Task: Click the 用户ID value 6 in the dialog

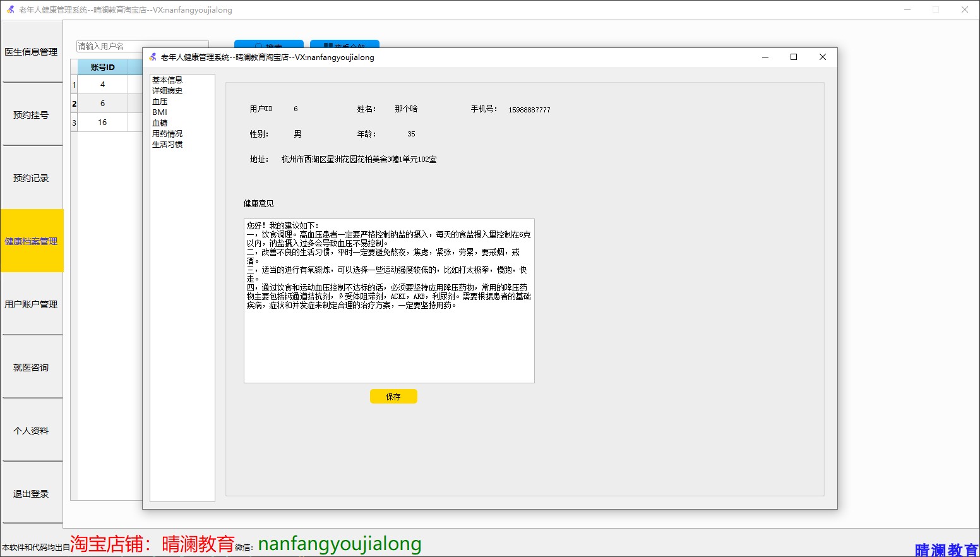Action: pos(296,109)
